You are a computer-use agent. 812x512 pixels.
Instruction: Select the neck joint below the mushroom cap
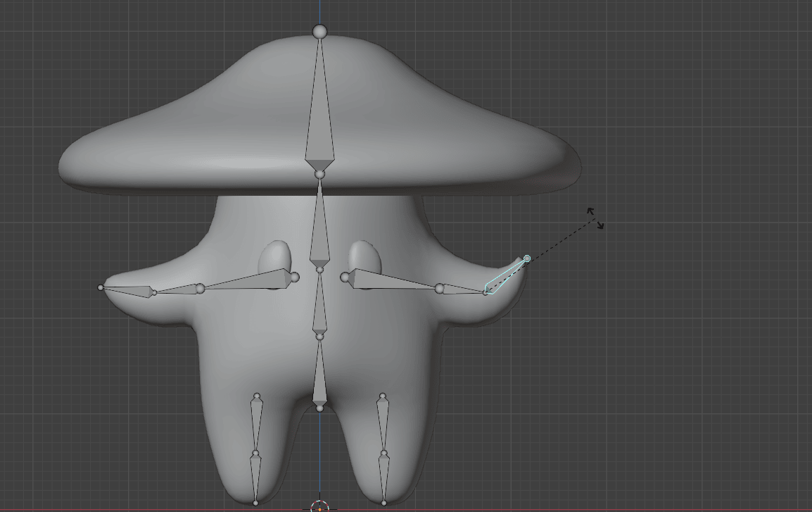click(319, 174)
